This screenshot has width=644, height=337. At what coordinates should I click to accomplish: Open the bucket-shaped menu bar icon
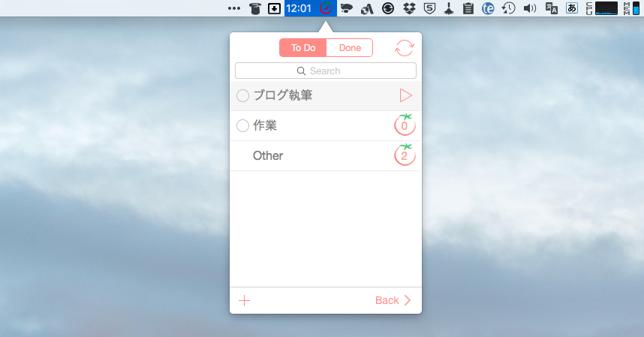pos(255,8)
